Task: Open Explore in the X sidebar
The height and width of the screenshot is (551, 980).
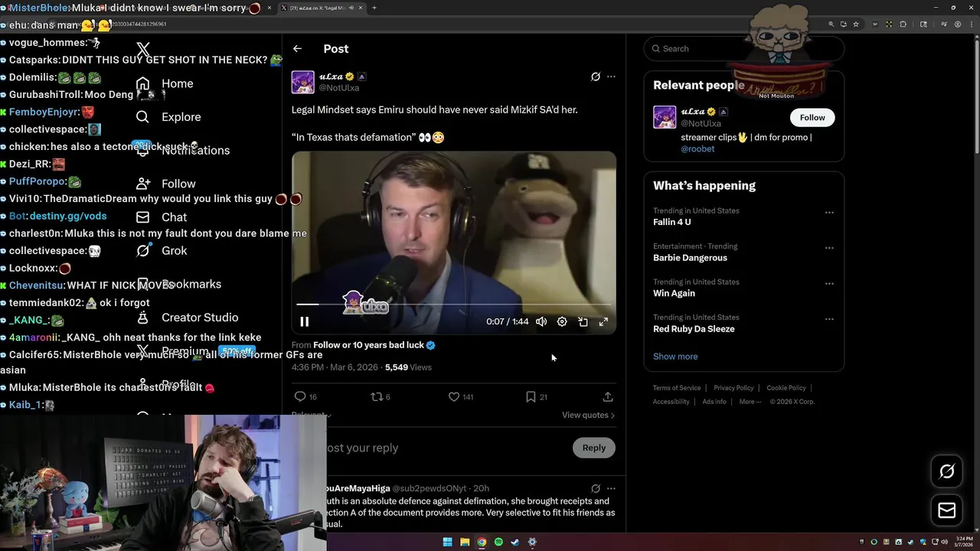Action: 168,117
